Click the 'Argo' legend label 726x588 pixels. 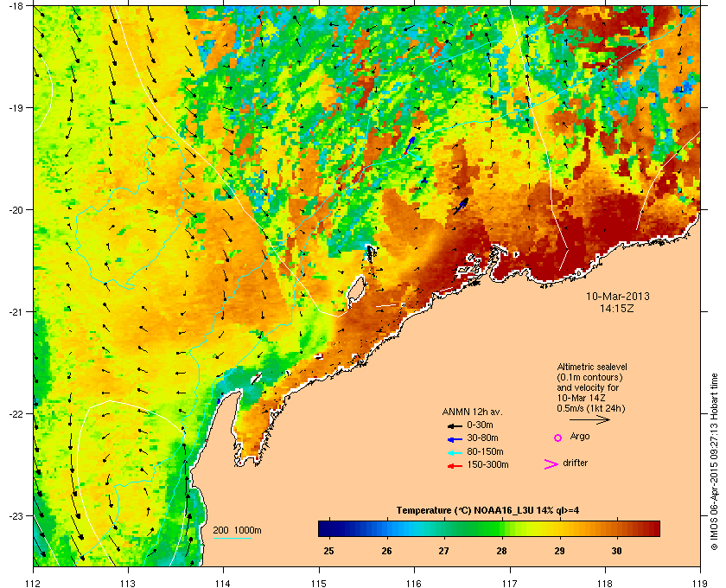tap(580, 437)
